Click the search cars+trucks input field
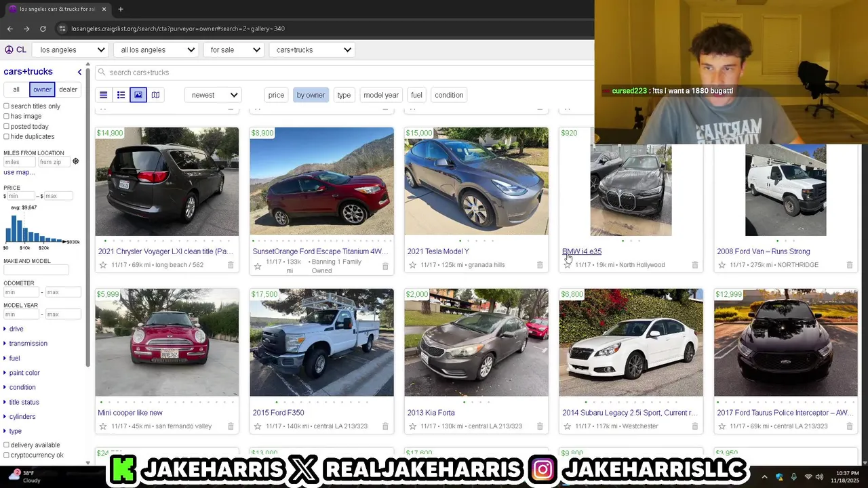The width and height of the screenshot is (868, 488). pyautogui.click(x=346, y=73)
